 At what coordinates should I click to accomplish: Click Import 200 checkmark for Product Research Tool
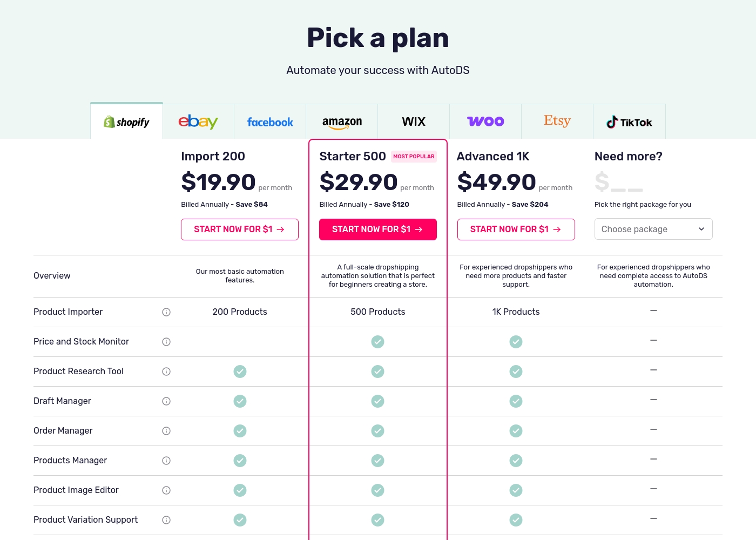point(240,372)
